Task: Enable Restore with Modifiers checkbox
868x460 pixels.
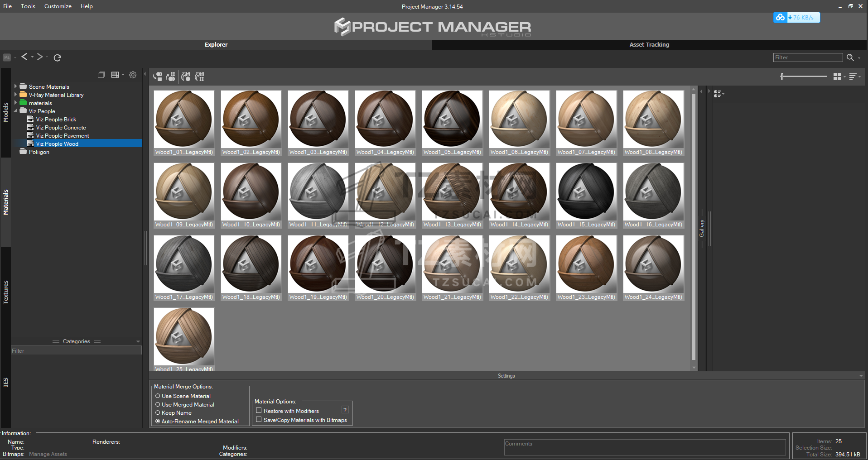Action: [x=259, y=411]
